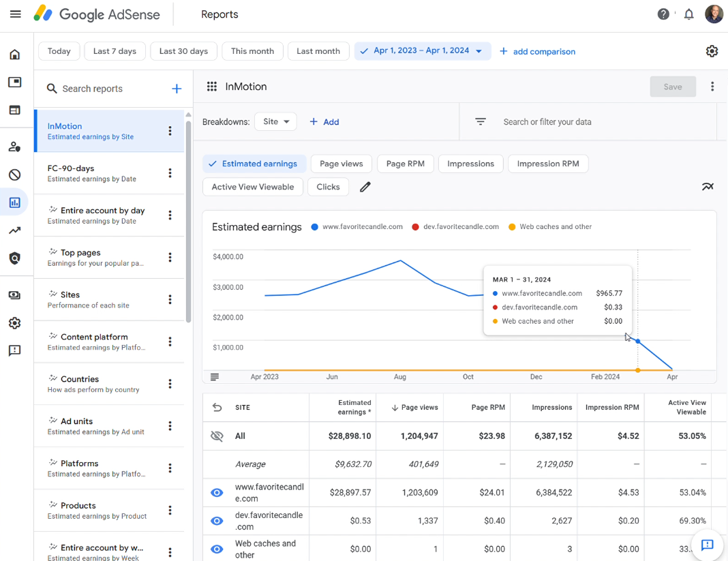Screen dimensions: 728x561
Task: Select Last 7 days range
Action: [115, 51]
